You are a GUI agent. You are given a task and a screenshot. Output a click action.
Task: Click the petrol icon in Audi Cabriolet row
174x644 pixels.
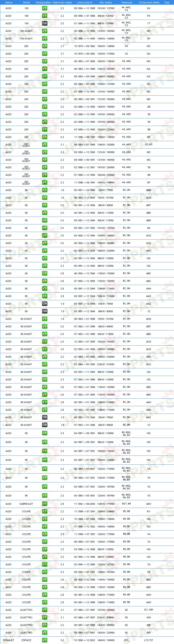45,504
